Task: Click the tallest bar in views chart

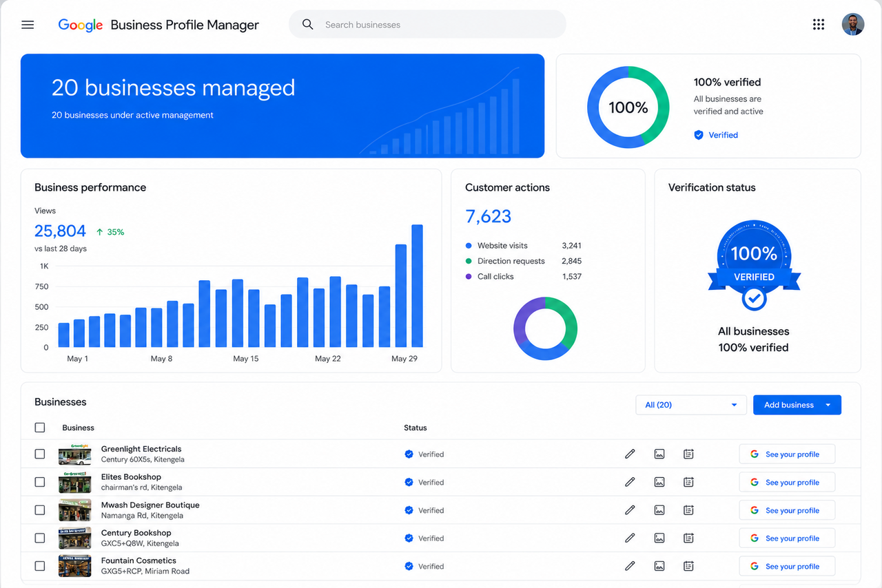Action: 417,286
